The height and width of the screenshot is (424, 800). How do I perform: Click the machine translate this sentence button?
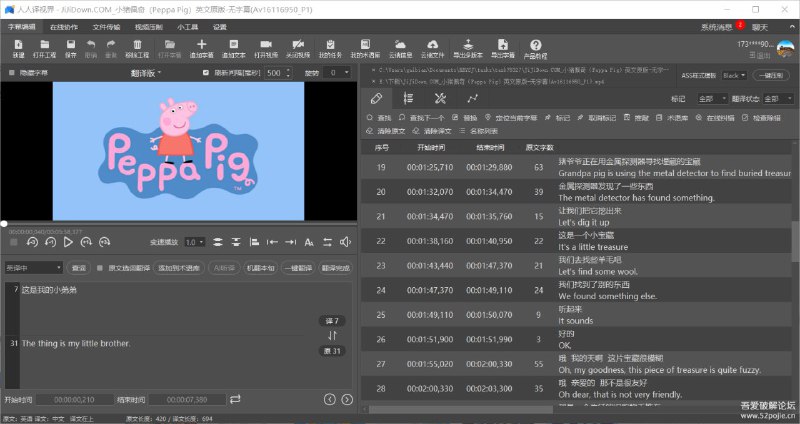261,268
